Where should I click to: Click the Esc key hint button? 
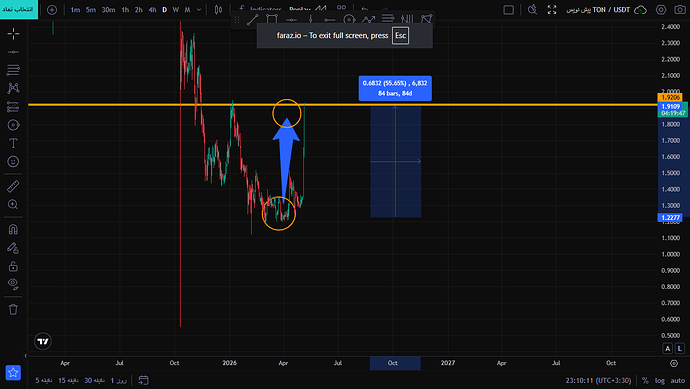point(400,36)
